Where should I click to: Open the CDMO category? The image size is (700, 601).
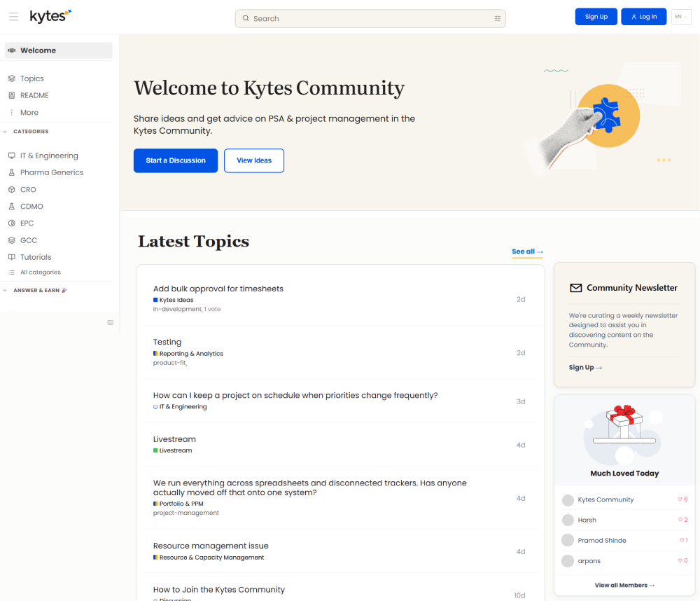pyautogui.click(x=31, y=207)
